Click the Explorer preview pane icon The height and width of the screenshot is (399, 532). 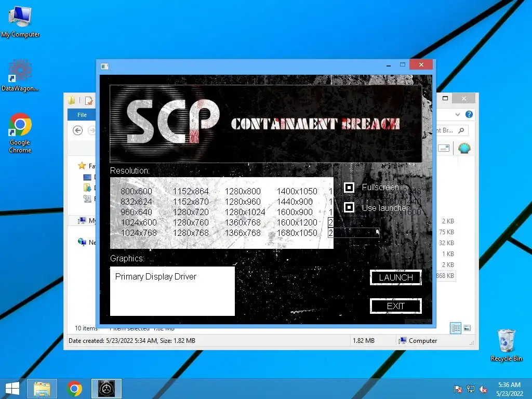[x=444, y=148]
